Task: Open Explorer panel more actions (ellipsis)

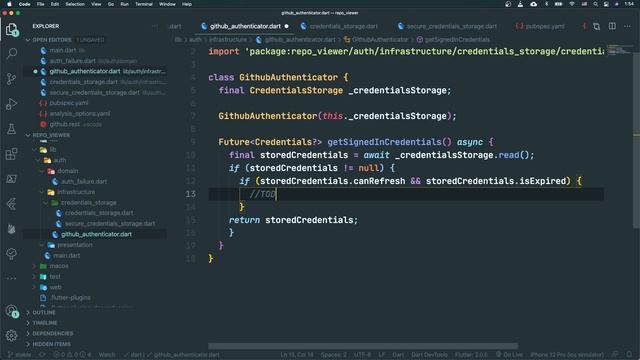Action: click(155, 26)
